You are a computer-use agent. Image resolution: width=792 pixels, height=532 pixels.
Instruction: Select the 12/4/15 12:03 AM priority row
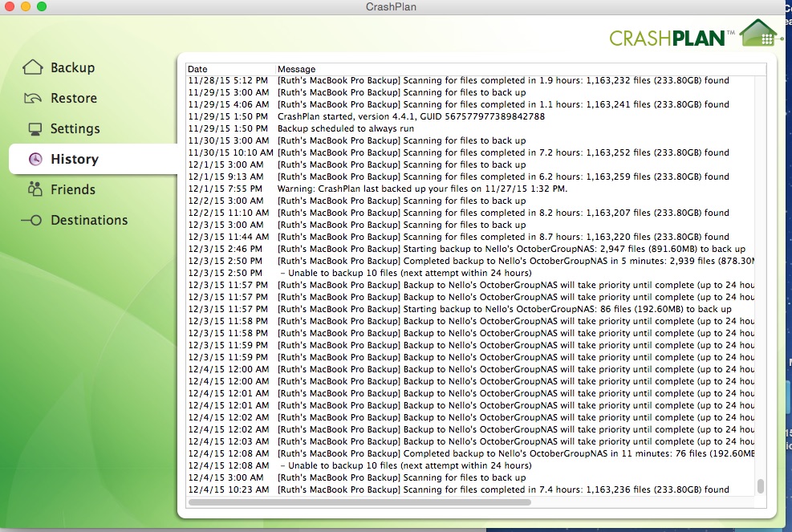[471, 441]
